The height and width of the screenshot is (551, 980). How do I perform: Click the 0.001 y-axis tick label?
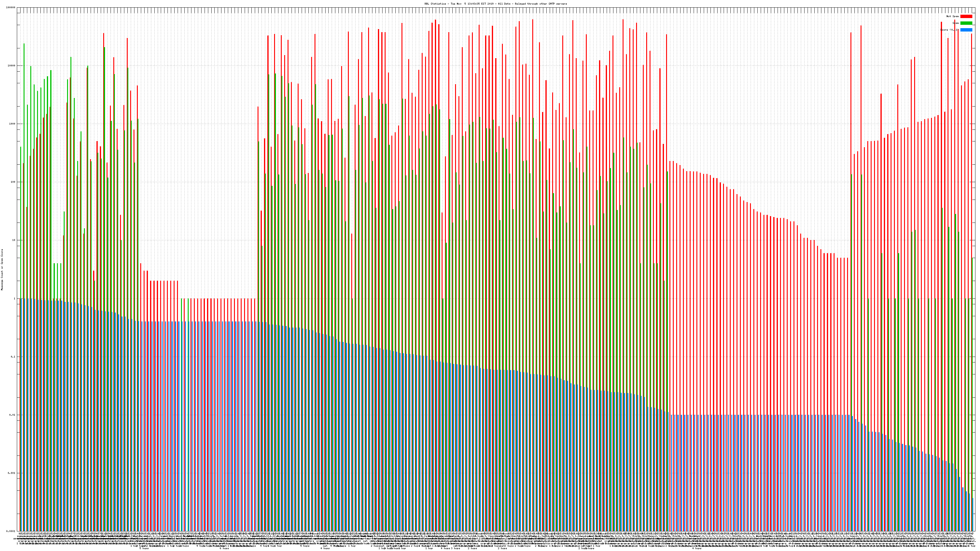coord(12,473)
